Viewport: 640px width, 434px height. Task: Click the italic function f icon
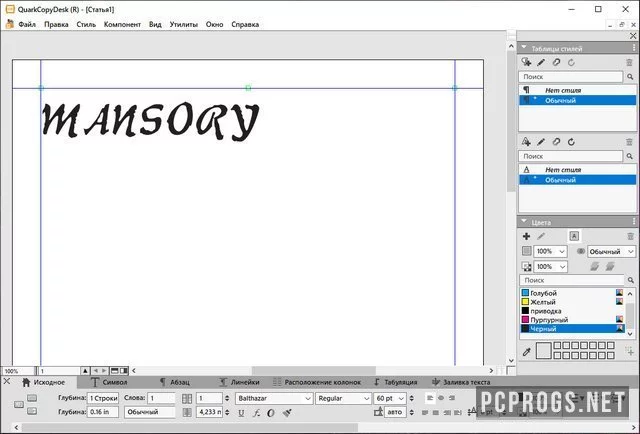tap(256, 413)
